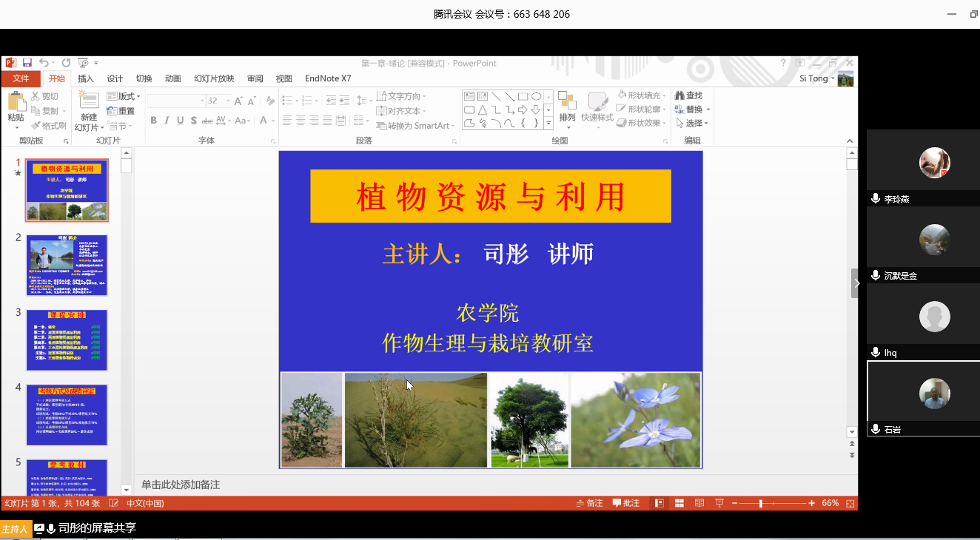980x540 pixels.
Task: Select slide 3 thumbnail in slide panel
Action: [x=67, y=340]
